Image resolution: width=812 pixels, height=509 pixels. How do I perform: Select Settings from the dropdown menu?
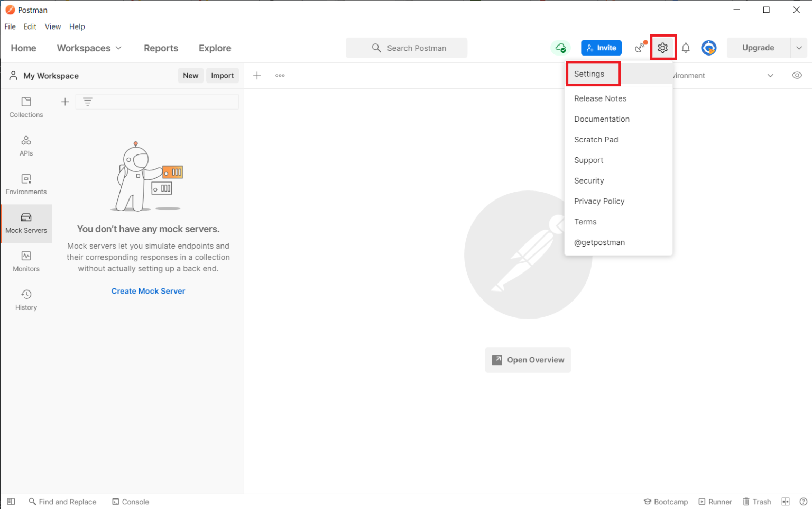click(589, 74)
